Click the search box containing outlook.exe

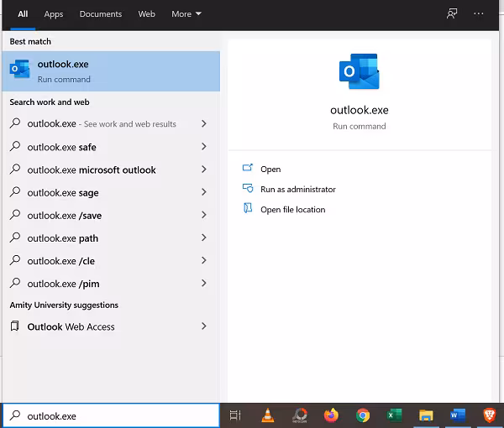[118, 415]
